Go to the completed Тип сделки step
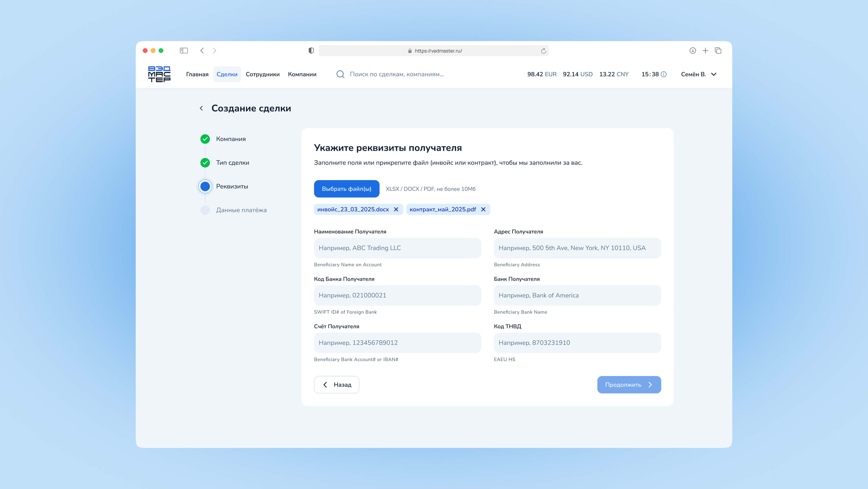 click(232, 162)
